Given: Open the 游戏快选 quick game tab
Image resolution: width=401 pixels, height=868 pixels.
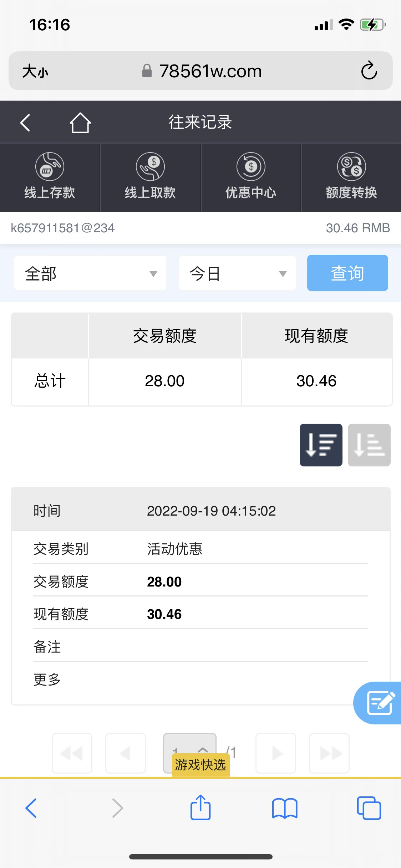Looking at the screenshot, I should pyautogui.click(x=200, y=765).
